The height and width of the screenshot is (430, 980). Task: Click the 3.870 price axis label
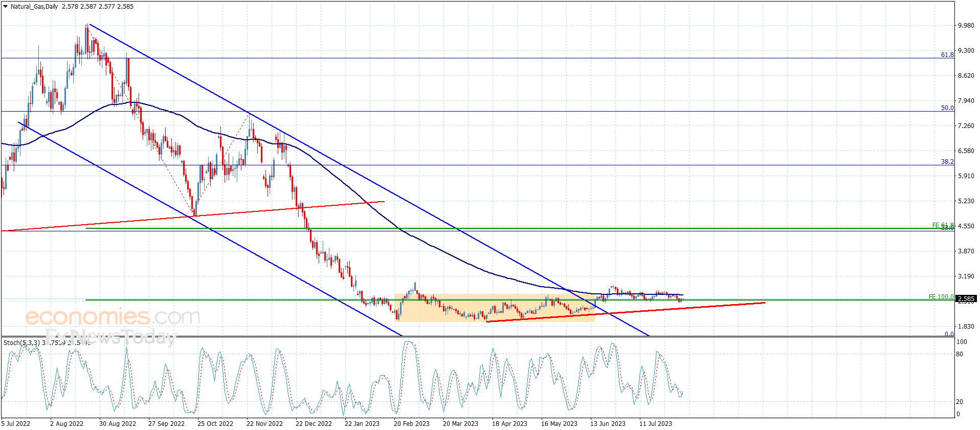click(x=966, y=251)
